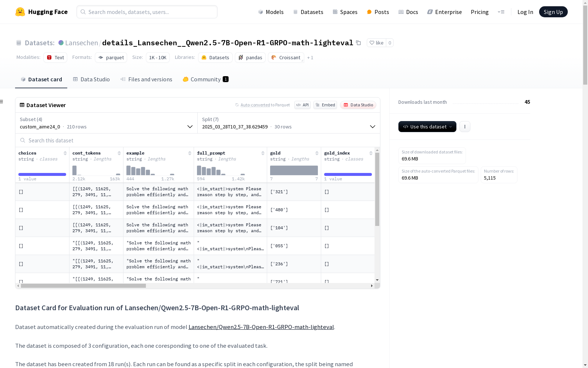
Task: Click table scroll-down arrow
Action: click(377, 280)
